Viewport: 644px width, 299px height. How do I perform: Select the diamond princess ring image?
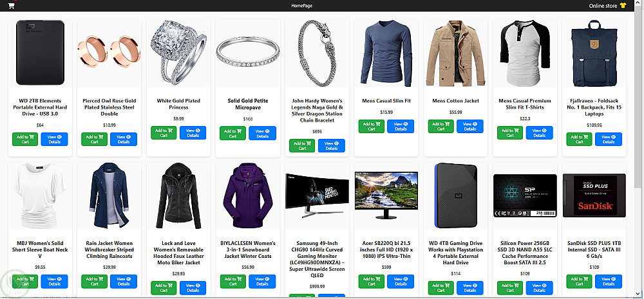(178, 53)
